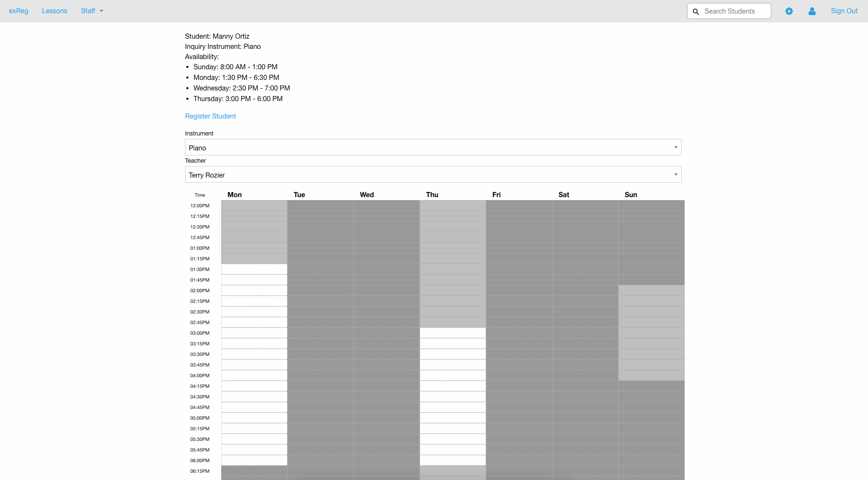Click the search magnifier icon
Screen dimensions: 868x480
pyautogui.click(x=696, y=11)
